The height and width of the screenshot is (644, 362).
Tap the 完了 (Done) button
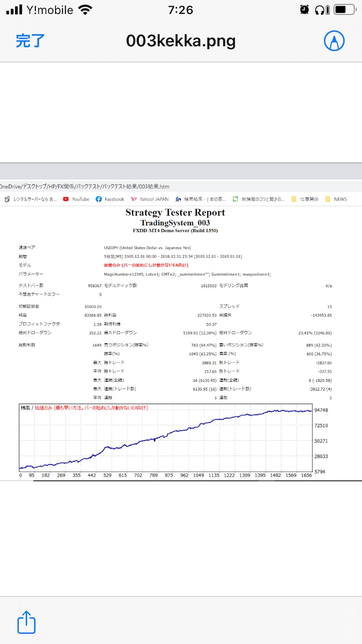click(30, 41)
